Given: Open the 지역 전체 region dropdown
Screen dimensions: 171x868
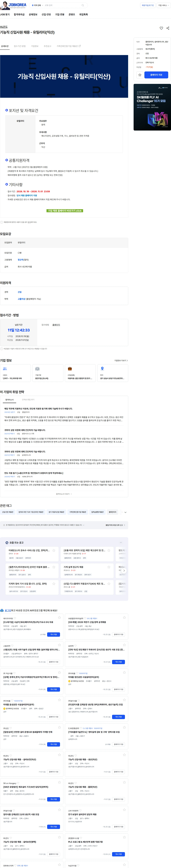Looking at the screenshot, I should tap(38, 5).
